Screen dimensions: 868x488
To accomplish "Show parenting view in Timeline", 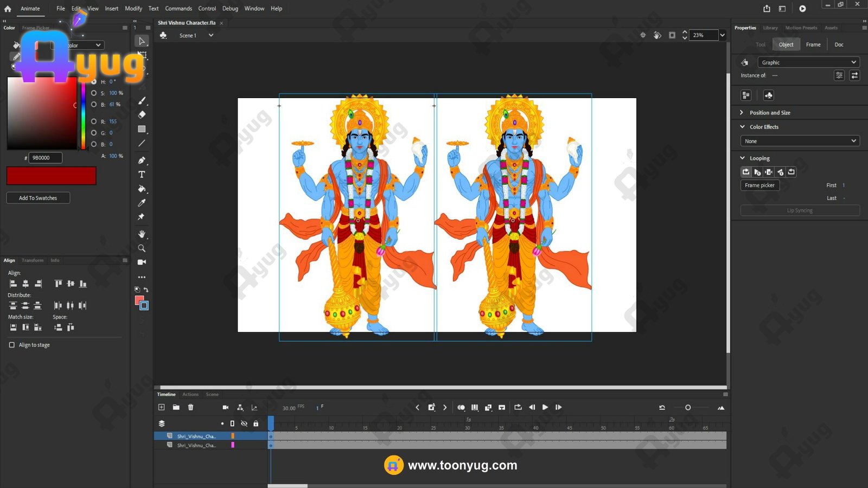I will pyautogui.click(x=240, y=407).
